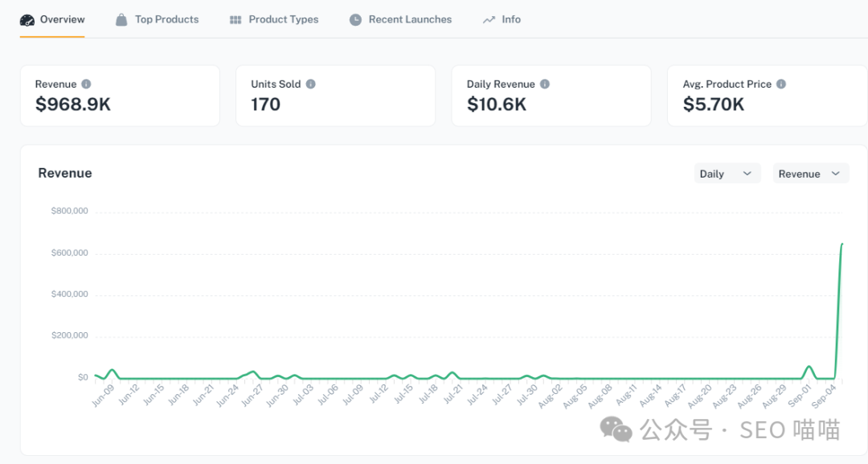Click the $968.9K Revenue card
Viewport: 868px width, 464px height.
[x=120, y=96]
